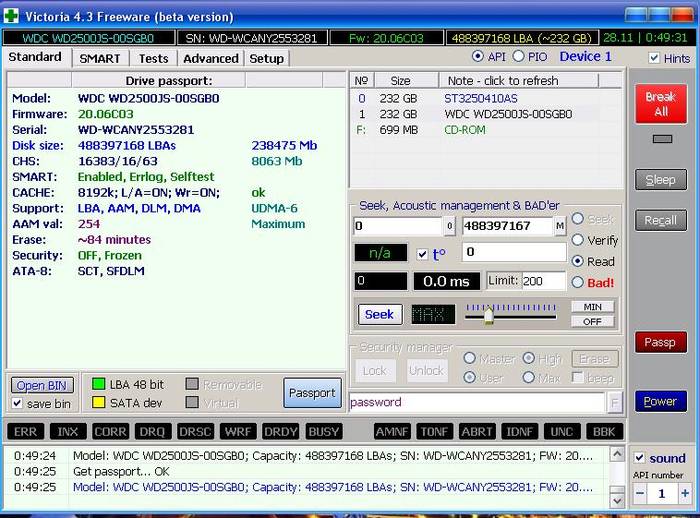Click the Break All red button

[x=660, y=104]
